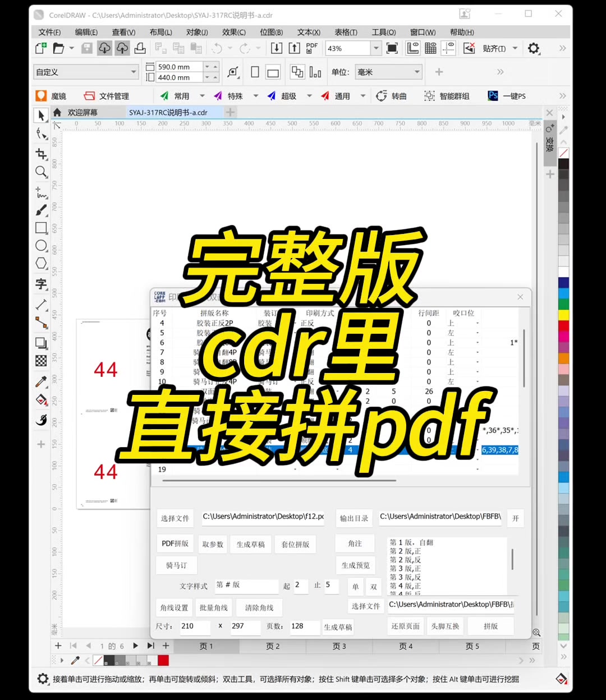This screenshot has width=606, height=700.
Task: Select 双 double-sided option in imposition dialog
Action: pos(373,586)
